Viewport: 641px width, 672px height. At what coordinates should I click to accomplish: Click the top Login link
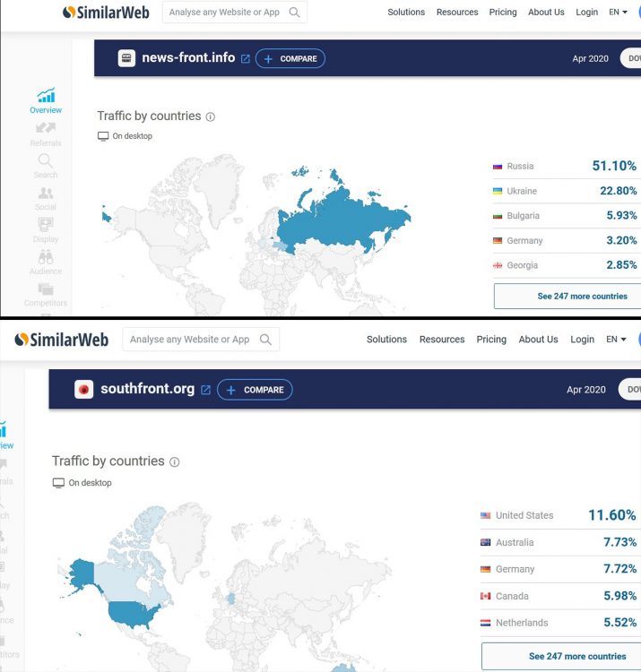tap(586, 13)
